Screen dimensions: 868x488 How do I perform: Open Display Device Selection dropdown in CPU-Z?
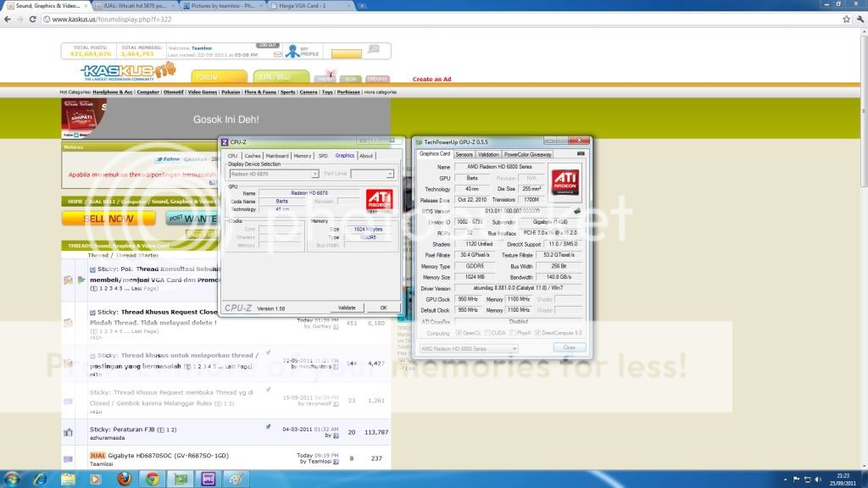tap(274, 174)
